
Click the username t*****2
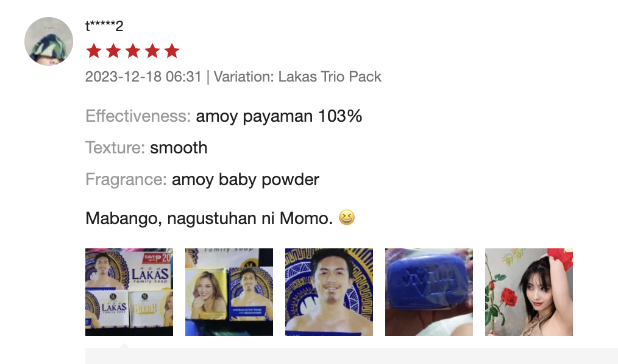click(x=104, y=26)
